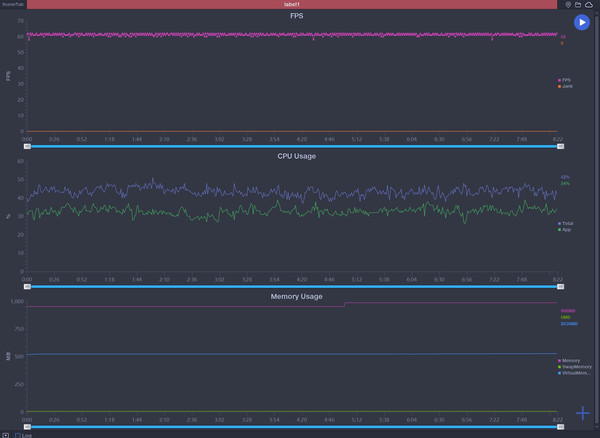Open the location pin icon in top bar
Viewport: 600px width, 438px height.
pyautogui.click(x=568, y=5)
